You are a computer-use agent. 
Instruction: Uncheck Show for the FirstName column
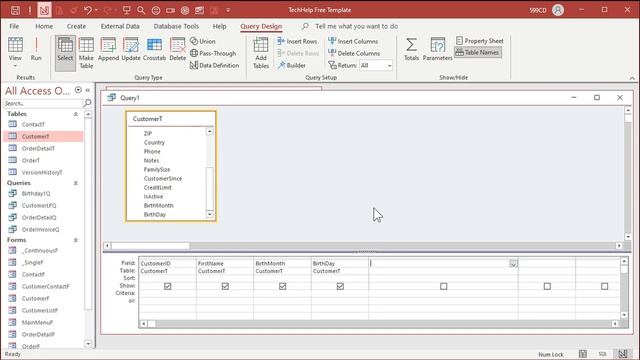[x=225, y=286]
